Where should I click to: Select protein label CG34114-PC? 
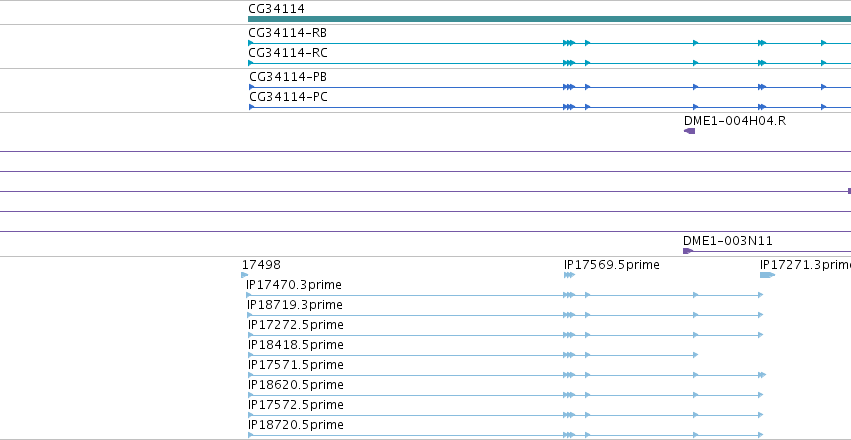click(288, 97)
